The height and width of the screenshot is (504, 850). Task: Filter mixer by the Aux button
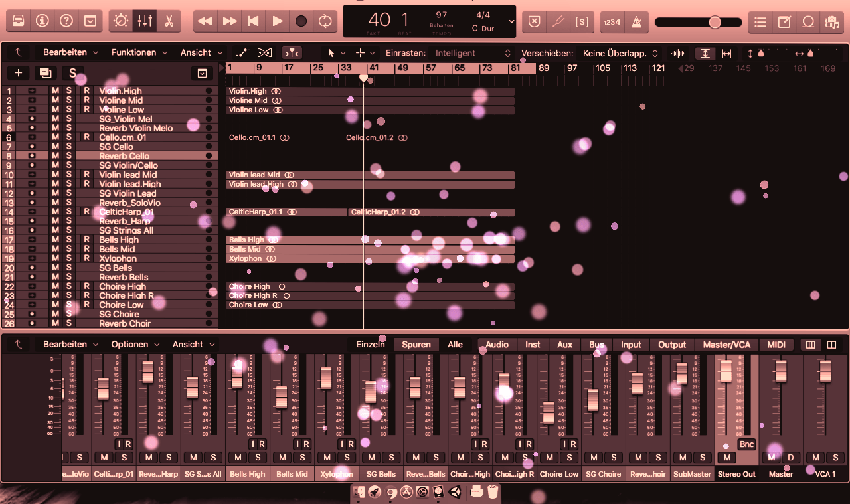[x=564, y=345]
